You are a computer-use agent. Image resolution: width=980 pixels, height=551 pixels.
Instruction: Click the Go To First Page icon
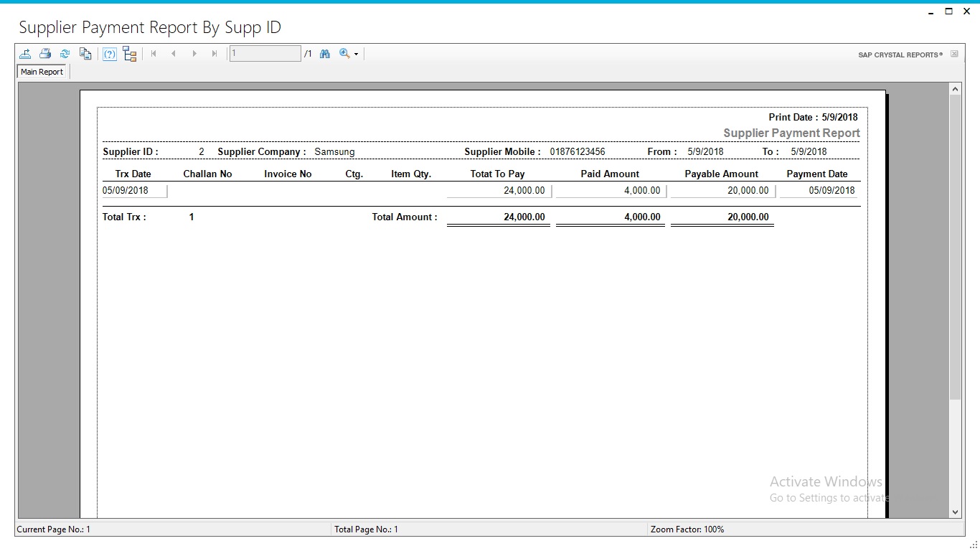pos(154,53)
